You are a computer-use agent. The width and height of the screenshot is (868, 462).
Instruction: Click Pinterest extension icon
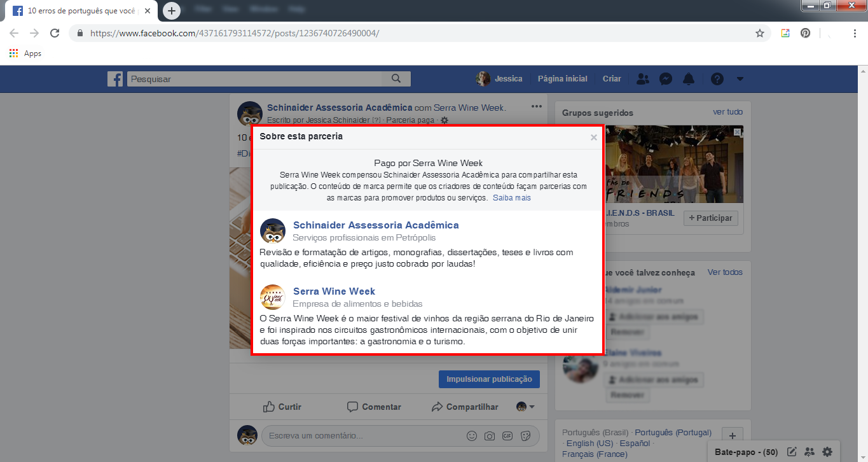pos(806,33)
